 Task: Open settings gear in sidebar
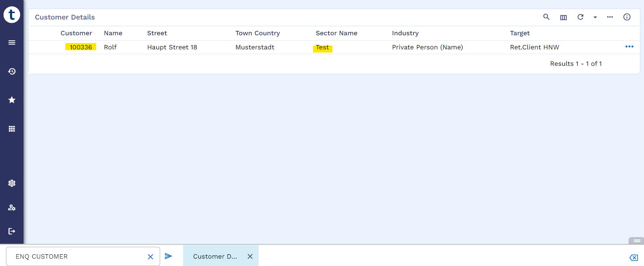tap(12, 183)
